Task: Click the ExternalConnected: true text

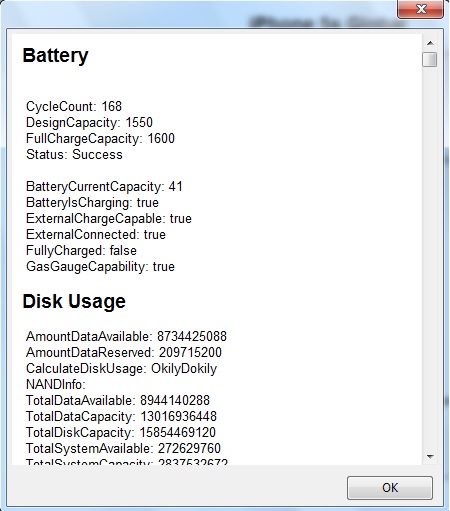Action: 96,234
